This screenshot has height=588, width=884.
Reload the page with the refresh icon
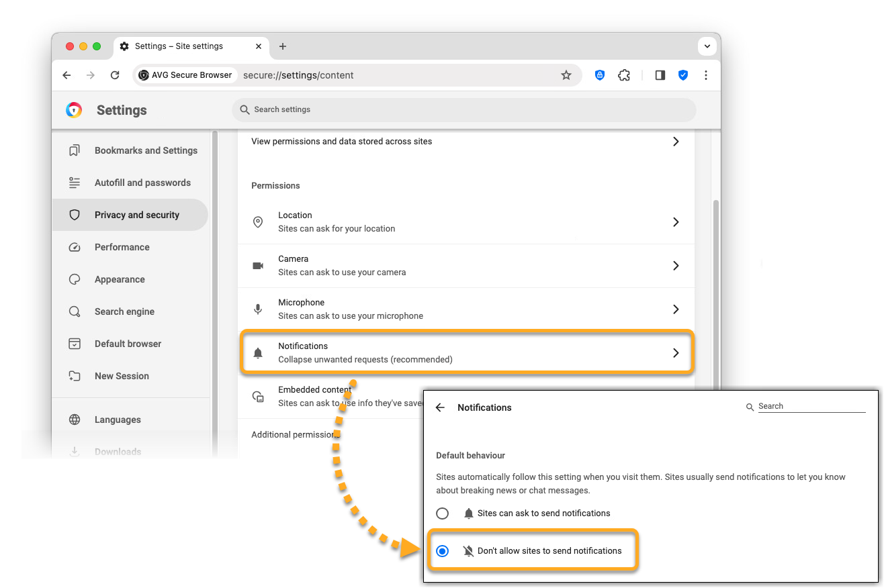point(115,75)
